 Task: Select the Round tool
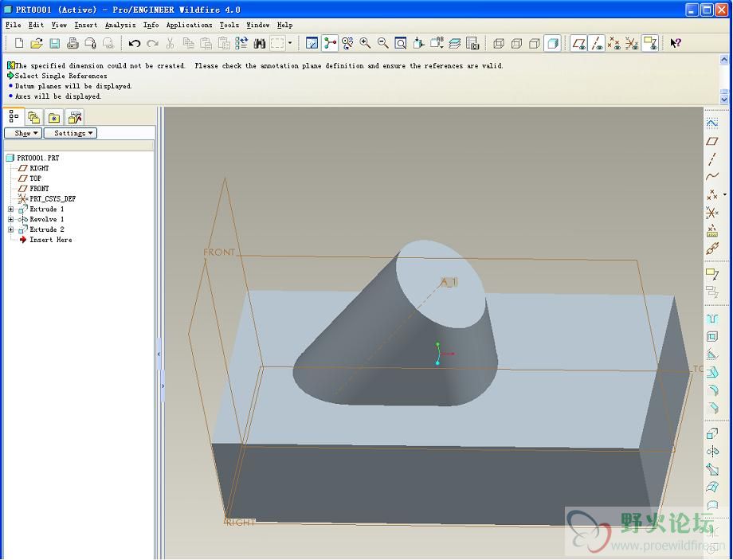pyautogui.click(x=712, y=390)
